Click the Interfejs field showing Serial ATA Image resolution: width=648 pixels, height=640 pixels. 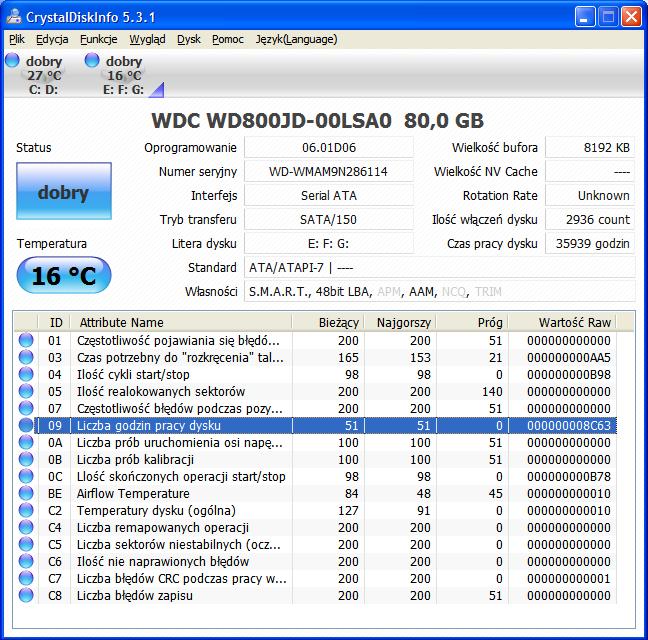[329, 195]
